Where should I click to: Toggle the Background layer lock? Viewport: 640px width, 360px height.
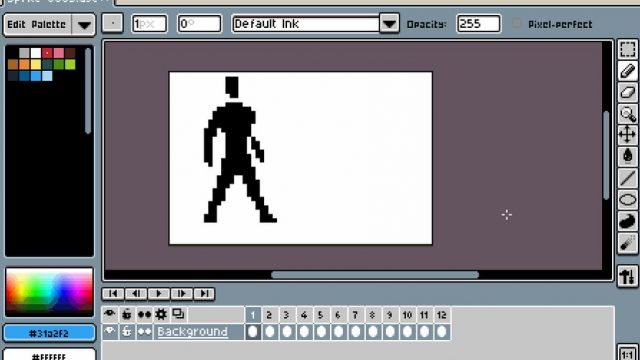[127, 331]
